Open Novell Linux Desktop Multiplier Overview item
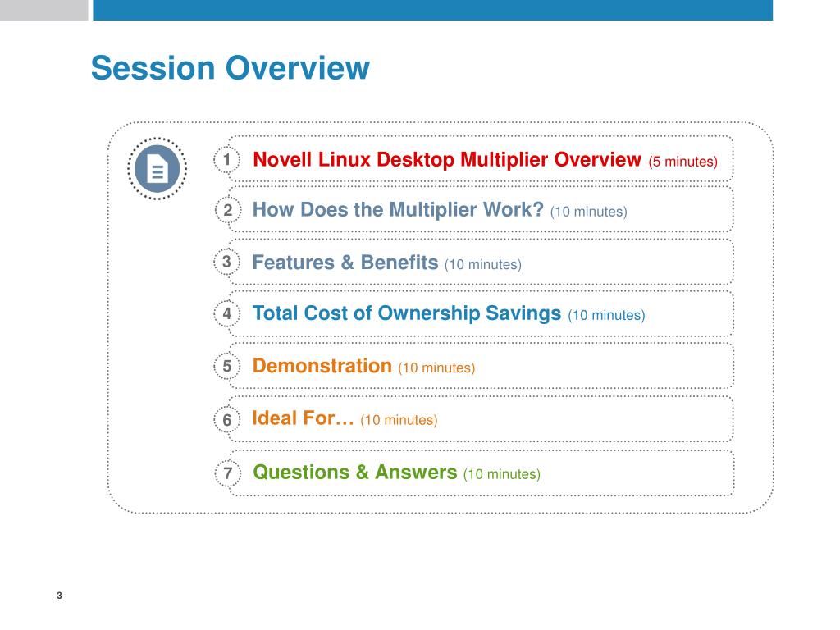This screenshot has height=630, width=840. pos(481,160)
